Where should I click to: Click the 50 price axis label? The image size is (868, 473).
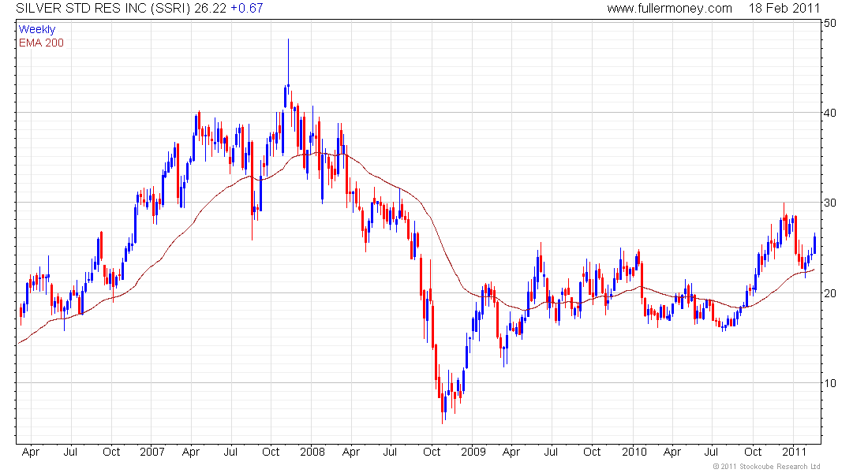pos(830,23)
